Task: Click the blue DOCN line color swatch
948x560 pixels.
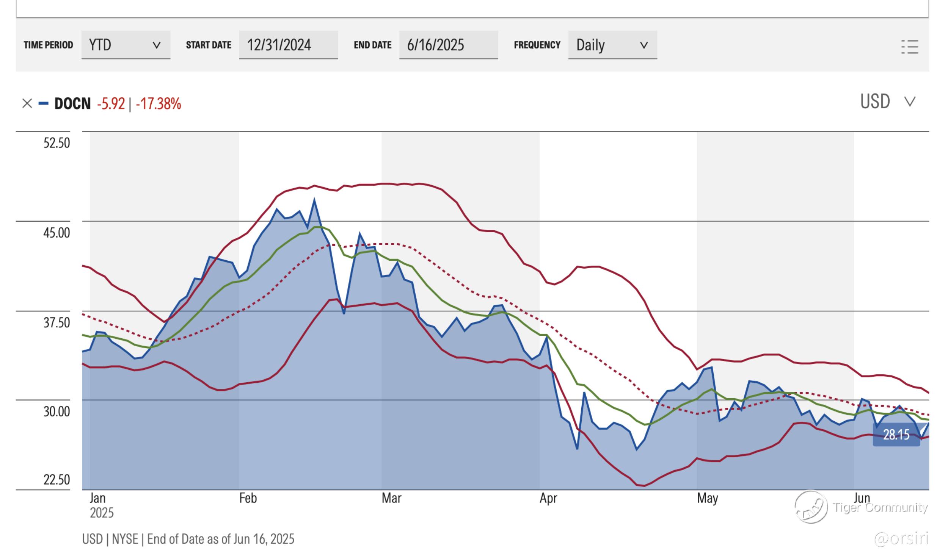Action: point(43,103)
